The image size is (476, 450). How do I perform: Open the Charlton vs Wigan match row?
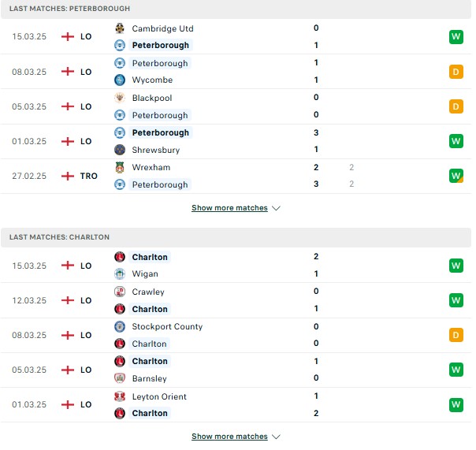(x=236, y=266)
